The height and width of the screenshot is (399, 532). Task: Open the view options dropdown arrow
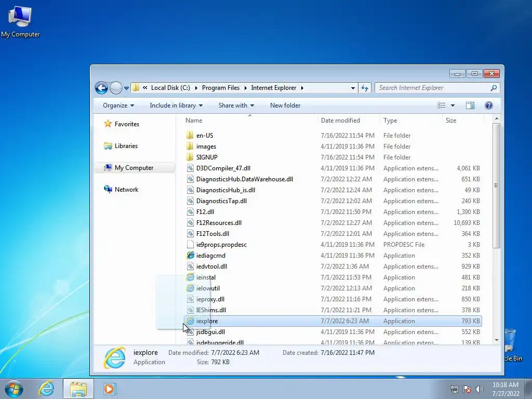[x=453, y=105]
